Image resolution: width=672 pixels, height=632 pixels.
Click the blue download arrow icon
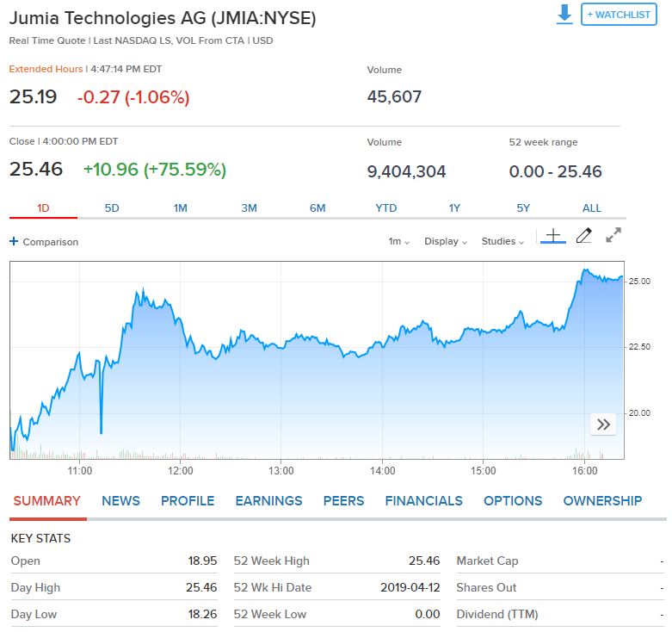point(564,14)
